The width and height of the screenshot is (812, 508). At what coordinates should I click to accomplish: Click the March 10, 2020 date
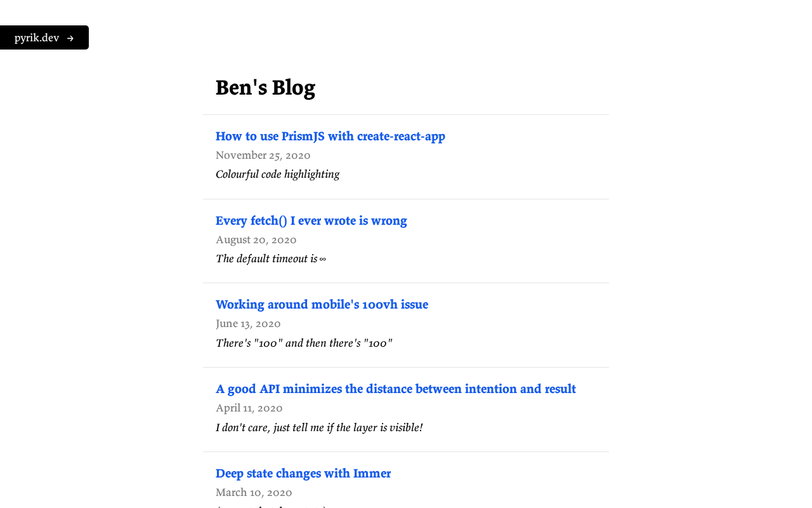[254, 493]
